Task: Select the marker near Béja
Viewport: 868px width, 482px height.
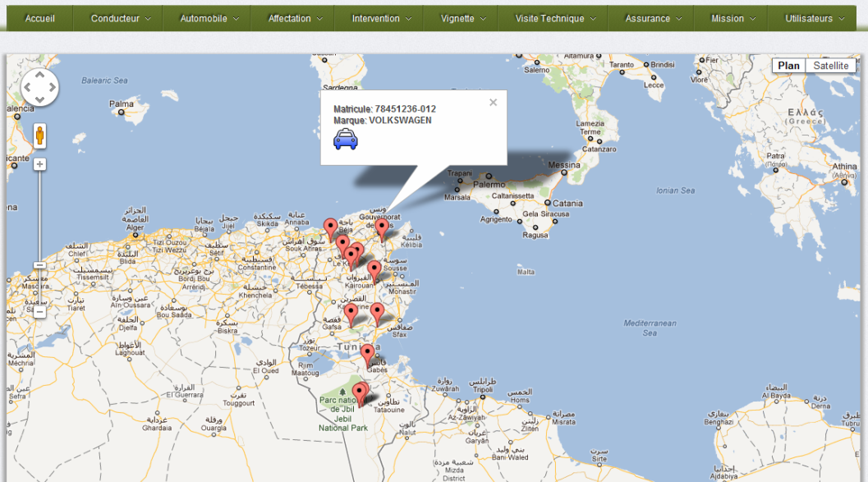Action: click(330, 228)
